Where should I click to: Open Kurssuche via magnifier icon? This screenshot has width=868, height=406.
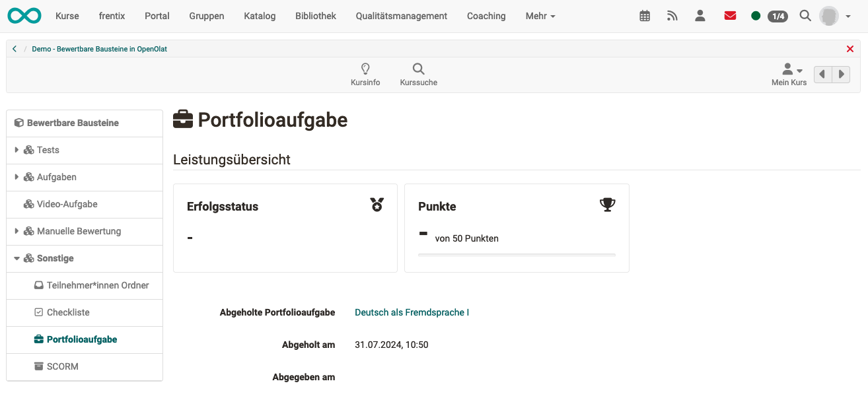418,69
